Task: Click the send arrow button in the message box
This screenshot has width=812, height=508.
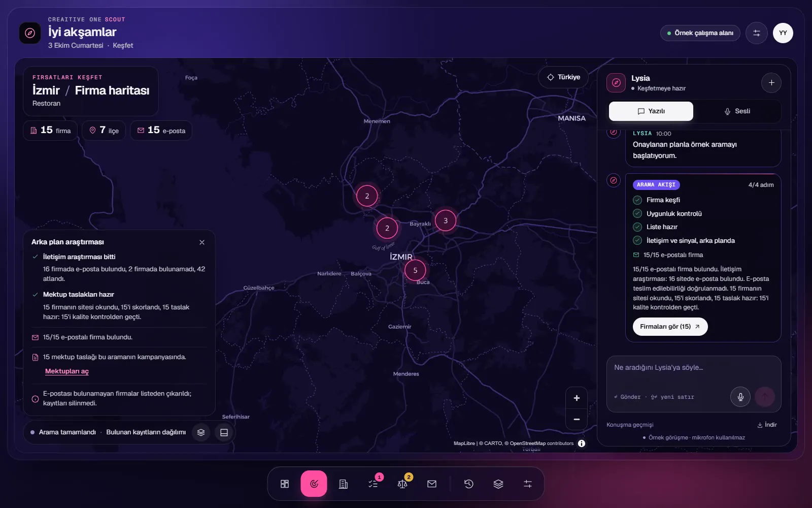Action: point(765,397)
